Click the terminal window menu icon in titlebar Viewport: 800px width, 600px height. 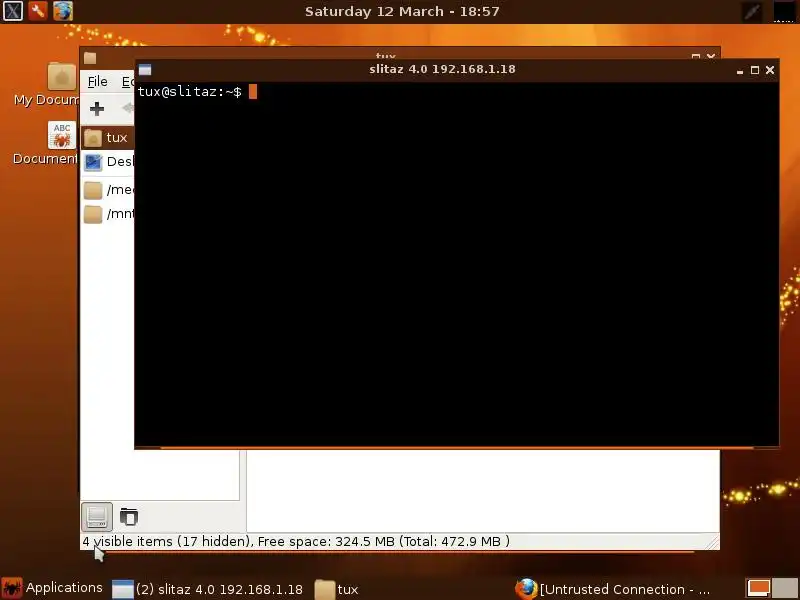click(x=145, y=70)
